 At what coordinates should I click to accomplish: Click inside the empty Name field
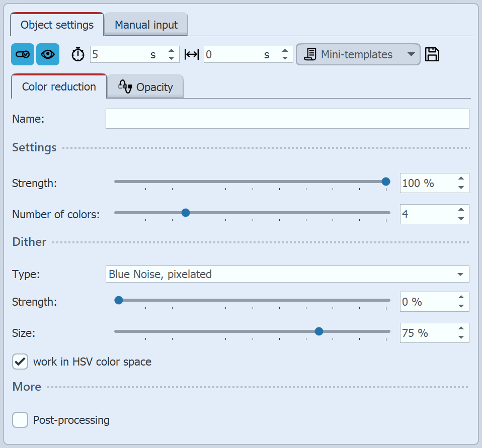(x=287, y=119)
